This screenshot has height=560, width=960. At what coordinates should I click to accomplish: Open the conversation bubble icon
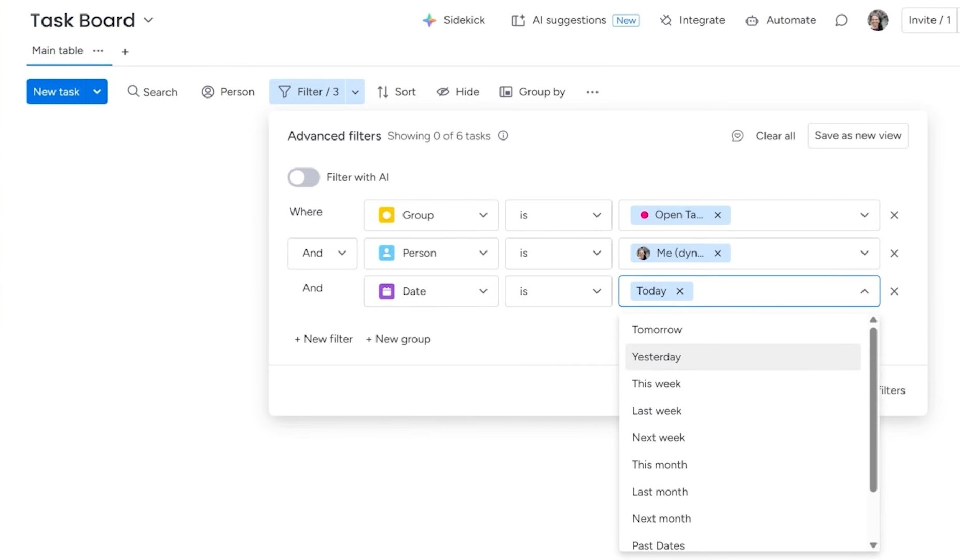pos(841,20)
